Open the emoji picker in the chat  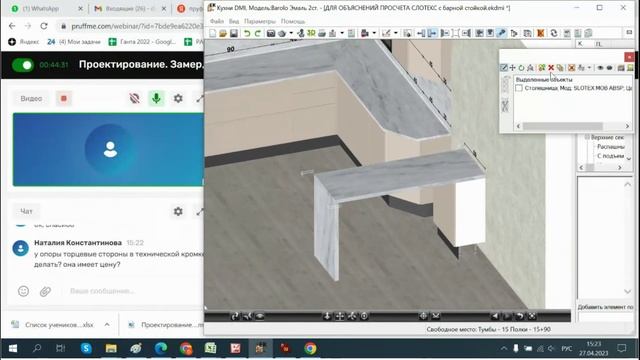pyautogui.click(x=23, y=291)
